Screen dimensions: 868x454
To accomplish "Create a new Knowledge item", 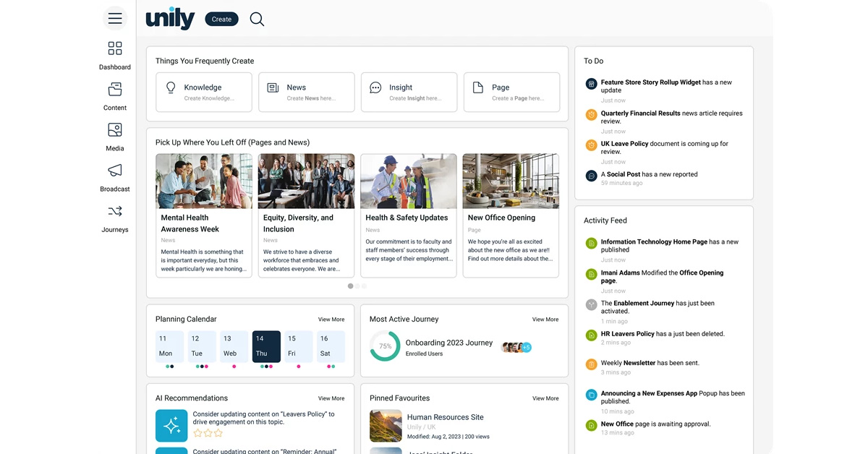I will click(203, 92).
